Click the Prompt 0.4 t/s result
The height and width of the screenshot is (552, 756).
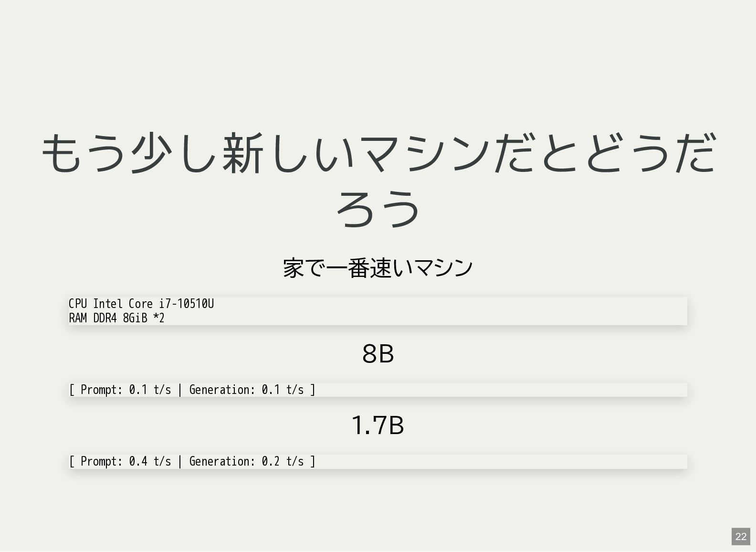(126, 461)
